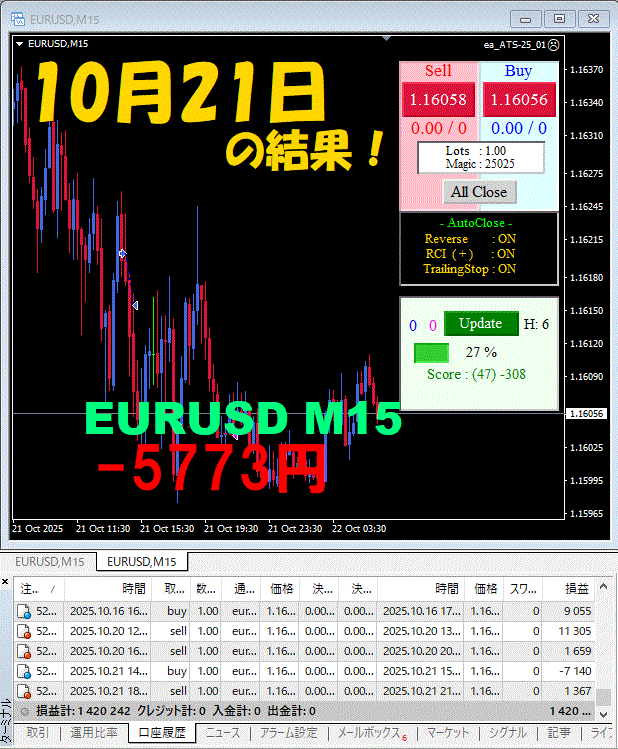Sort by the 取引種別 type column header

tap(171, 589)
